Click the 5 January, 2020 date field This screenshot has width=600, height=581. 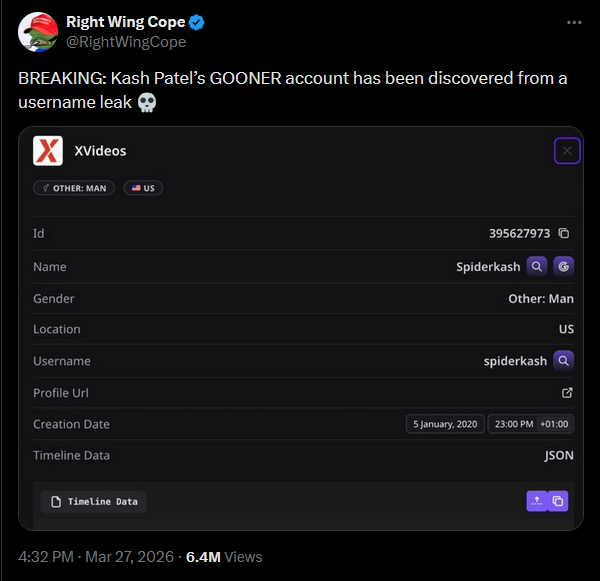445,424
